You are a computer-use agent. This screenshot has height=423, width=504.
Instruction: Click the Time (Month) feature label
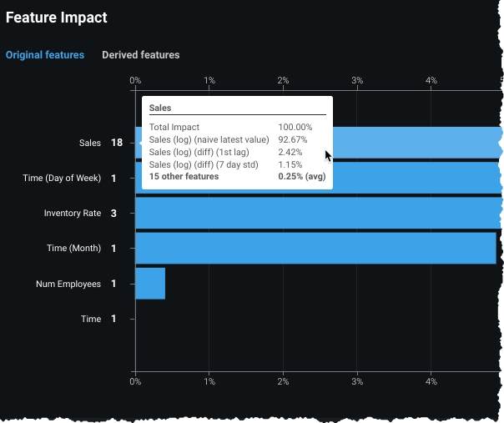[73, 248]
